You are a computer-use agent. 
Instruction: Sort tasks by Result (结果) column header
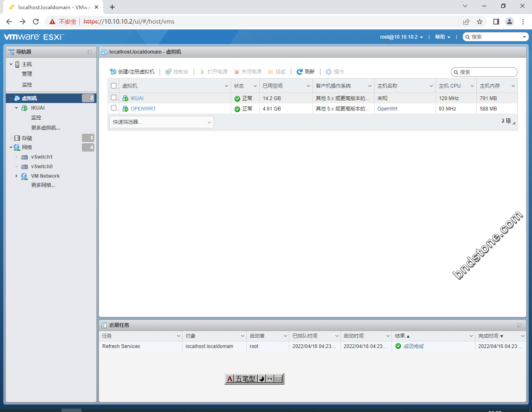point(433,336)
